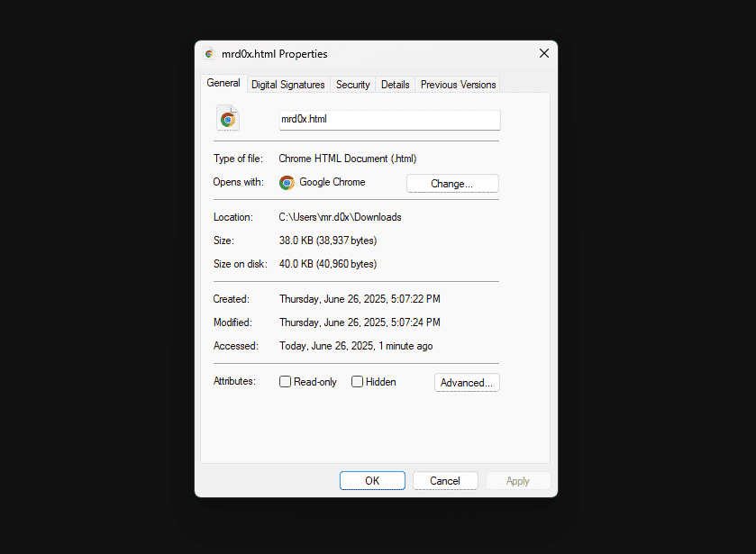The height and width of the screenshot is (554, 756).
Task: Go to the Previous Versions tab
Action: point(458,85)
